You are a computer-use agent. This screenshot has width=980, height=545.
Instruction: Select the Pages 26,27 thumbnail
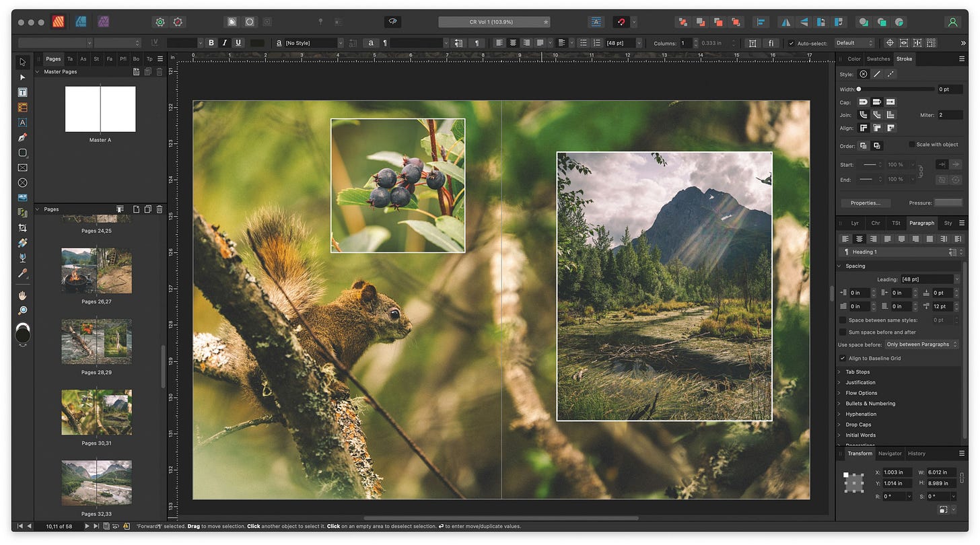click(96, 270)
